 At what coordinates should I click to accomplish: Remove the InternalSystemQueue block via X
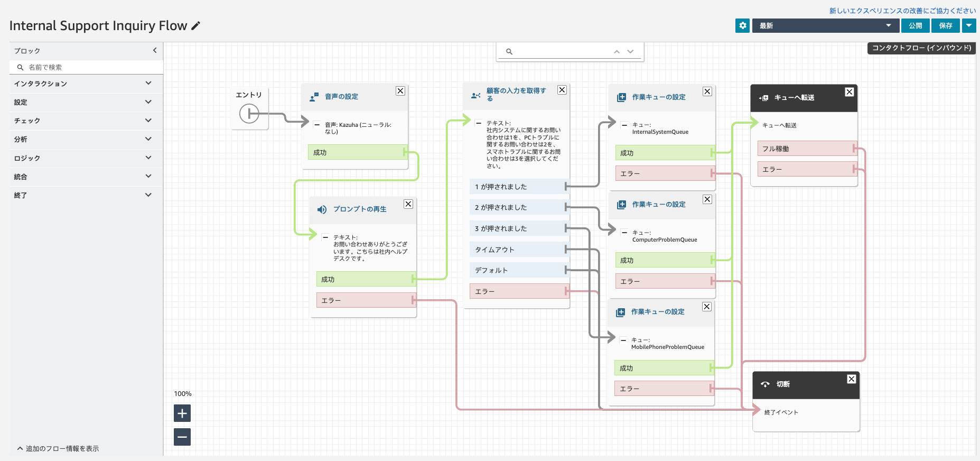click(x=707, y=91)
